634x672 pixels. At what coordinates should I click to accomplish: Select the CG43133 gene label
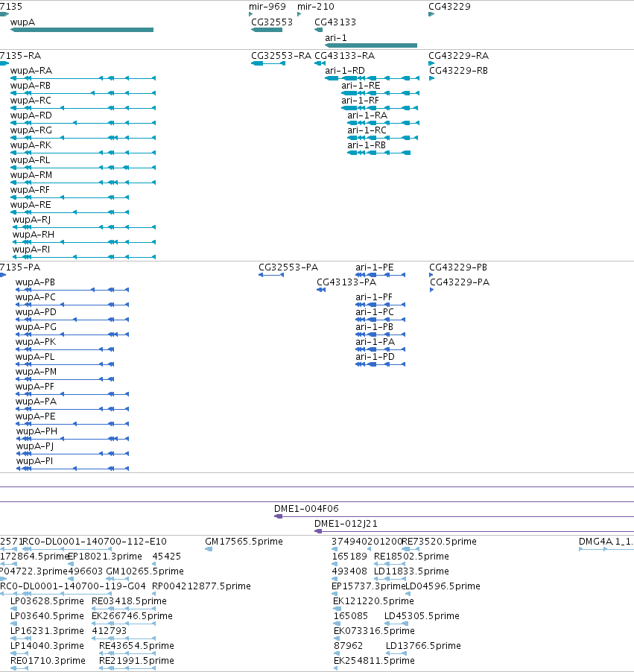click(335, 22)
